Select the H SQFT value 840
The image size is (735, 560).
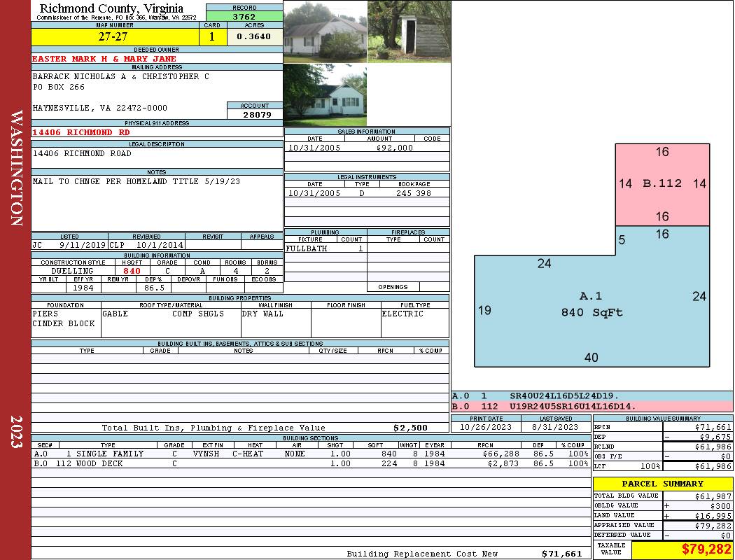pos(132,272)
